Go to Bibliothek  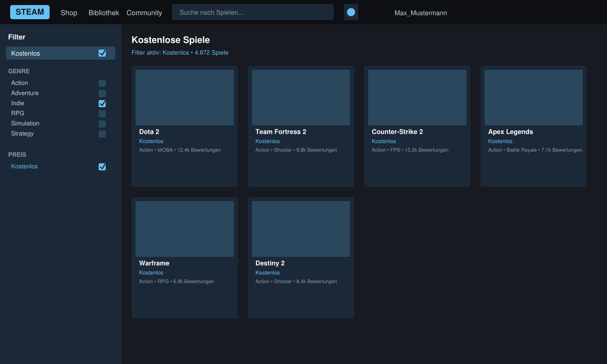[x=104, y=13]
